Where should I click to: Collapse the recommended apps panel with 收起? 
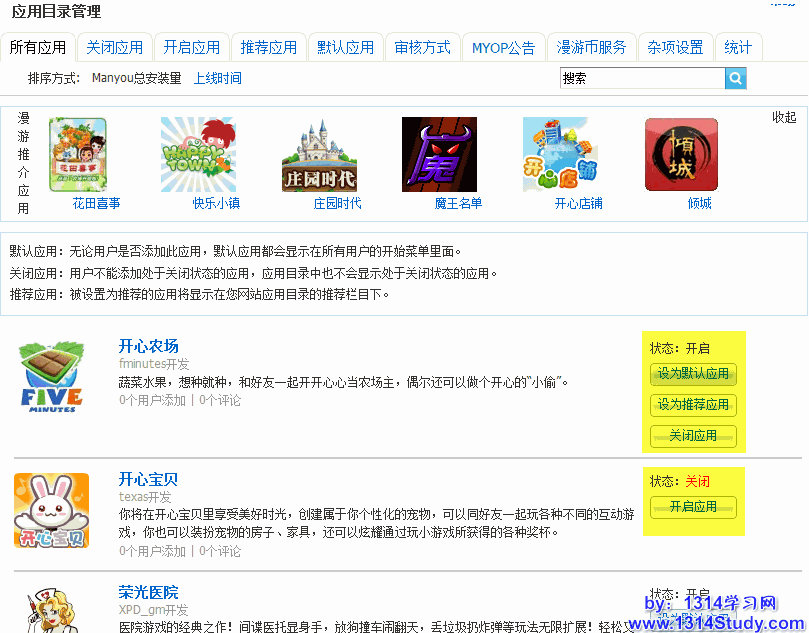(784, 117)
